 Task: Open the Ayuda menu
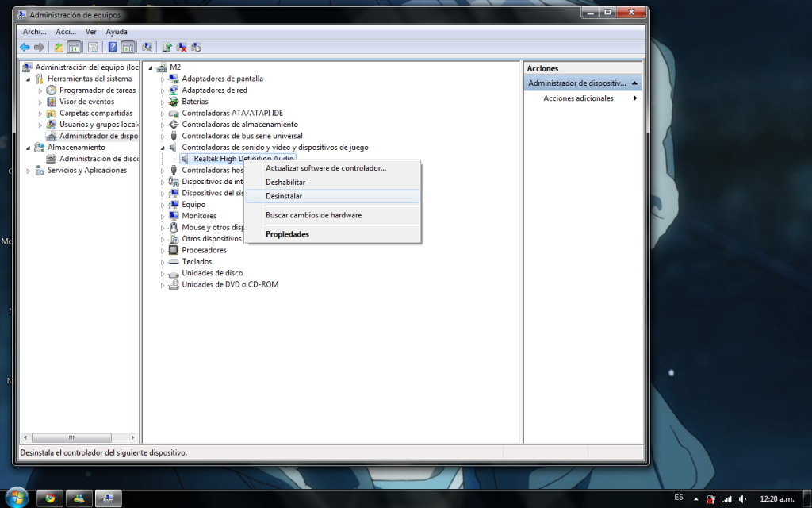[117, 32]
